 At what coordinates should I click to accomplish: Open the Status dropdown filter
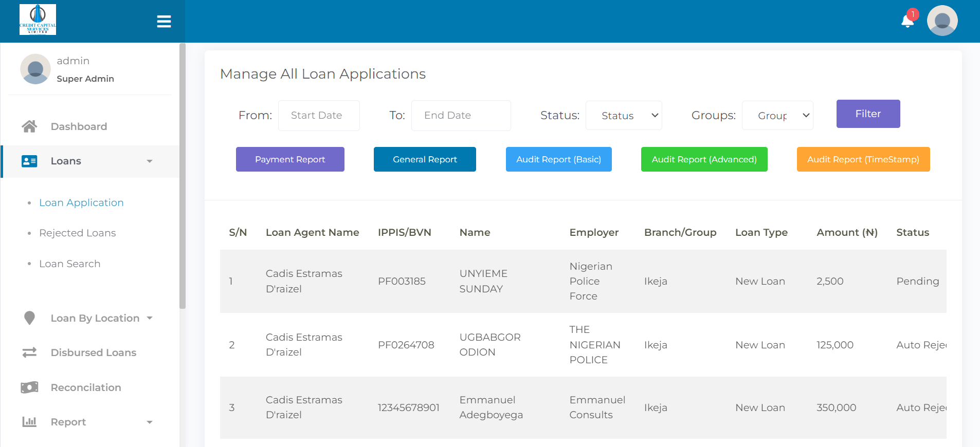(624, 116)
